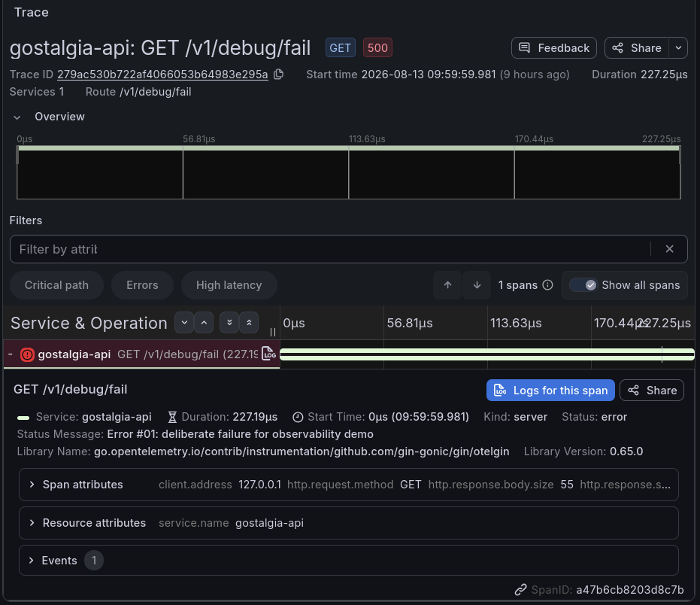This screenshot has width=700, height=605.
Task: Show info for 1 spans count
Action: pos(548,285)
